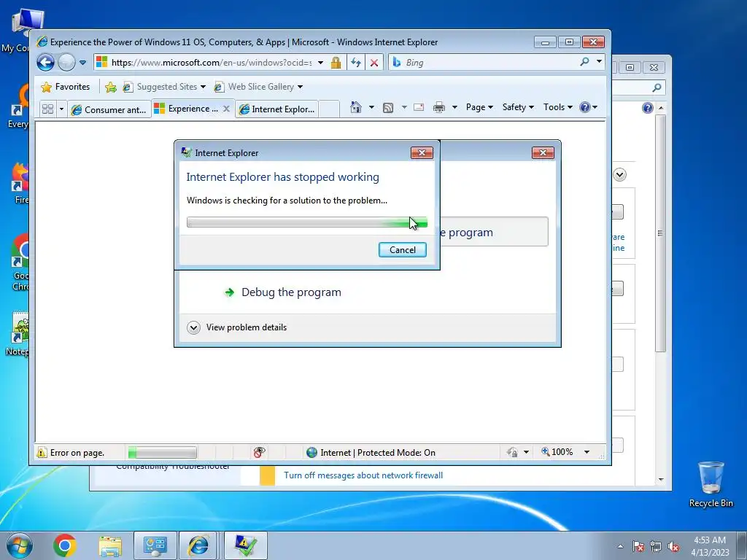Image resolution: width=747 pixels, height=560 pixels.
Task: Collapse section chevron in background window
Action: (620, 175)
